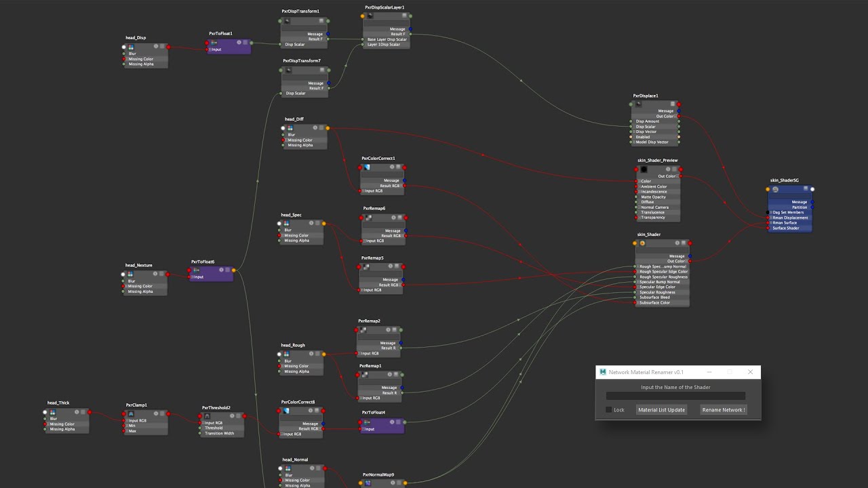868x488 pixels.
Task: Click the head_Nexture file texture icon
Action: point(131,274)
